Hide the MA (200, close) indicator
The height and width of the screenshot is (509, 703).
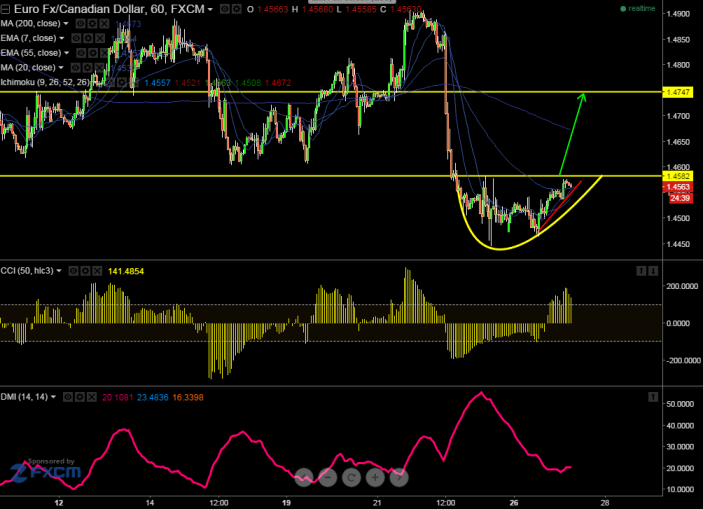pos(80,23)
